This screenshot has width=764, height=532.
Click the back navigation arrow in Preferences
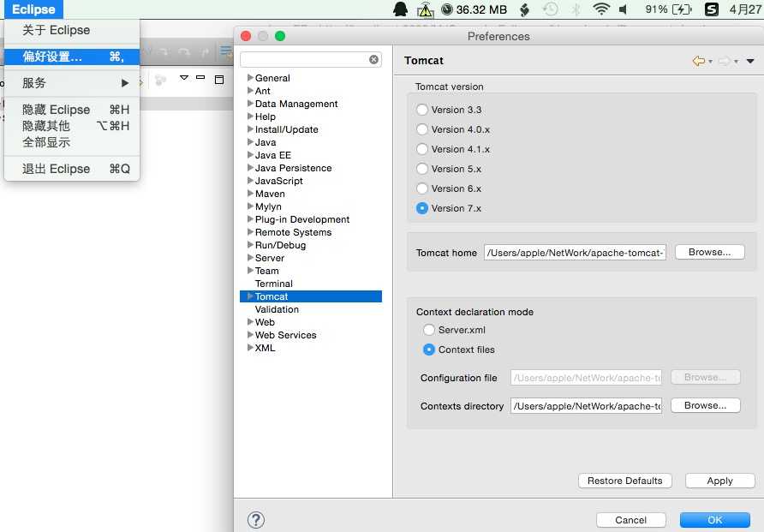699,61
